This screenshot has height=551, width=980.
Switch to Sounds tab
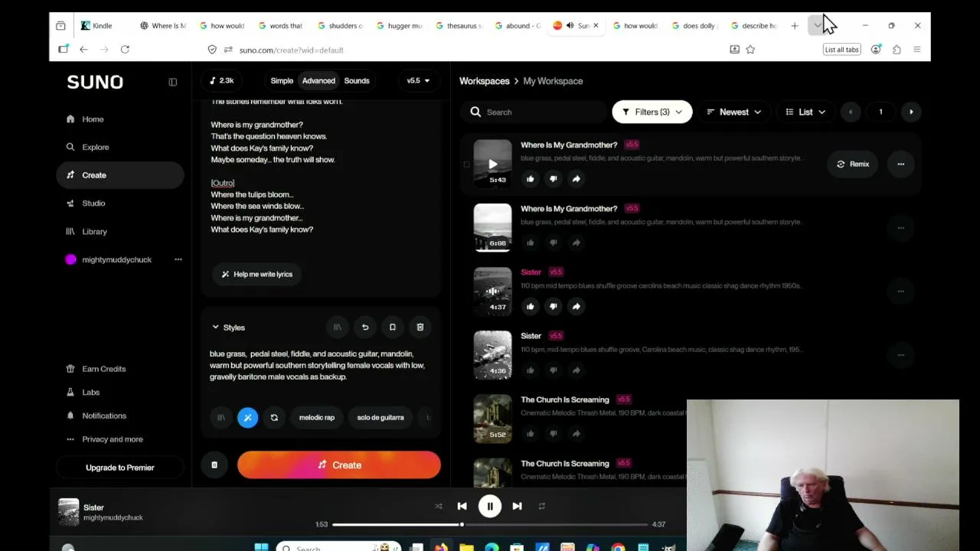[x=357, y=80]
